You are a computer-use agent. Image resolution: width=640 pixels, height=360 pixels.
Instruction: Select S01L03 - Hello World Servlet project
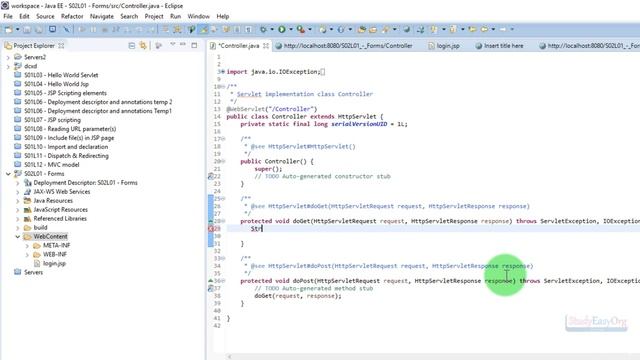pos(61,75)
